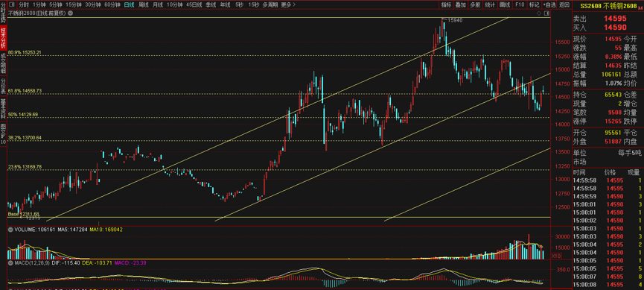Select the 60分钟 period
Screen dimensions: 644x290
tap(112, 5)
